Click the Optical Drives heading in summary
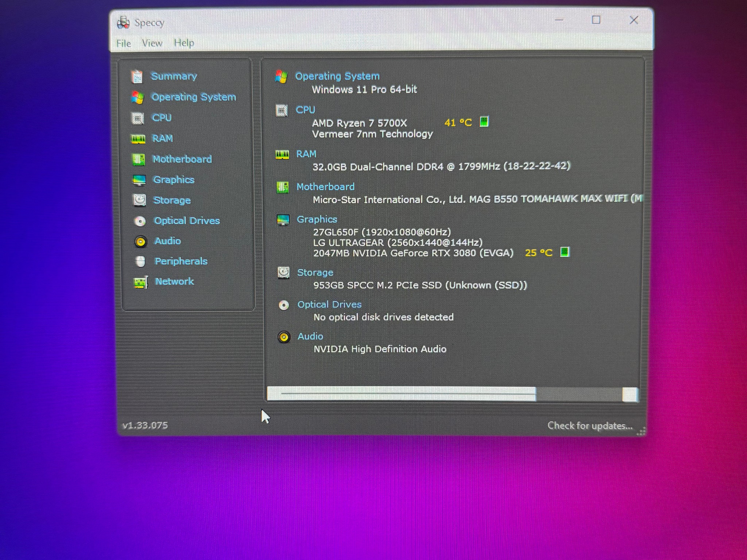The height and width of the screenshot is (560, 747). (330, 304)
